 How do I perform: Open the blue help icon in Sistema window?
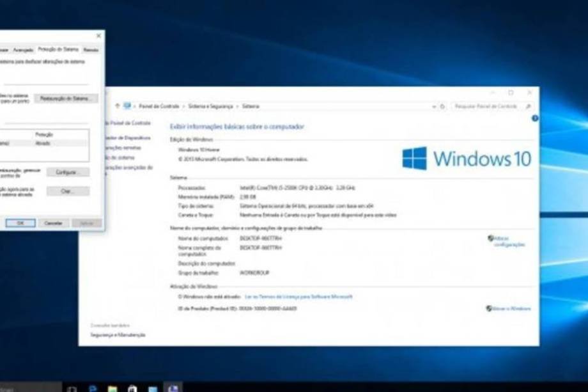pyautogui.click(x=535, y=118)
